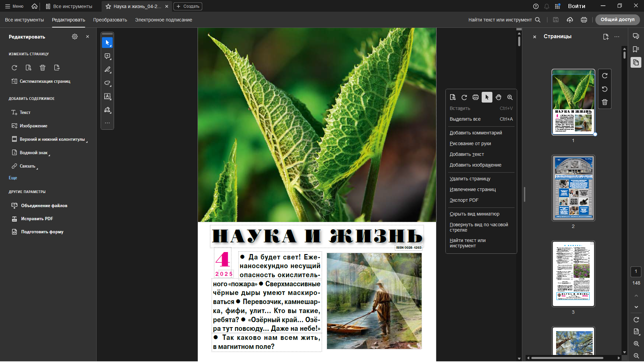Click the Еще link in edit panel
644x362 pixels.
(13, 178)
